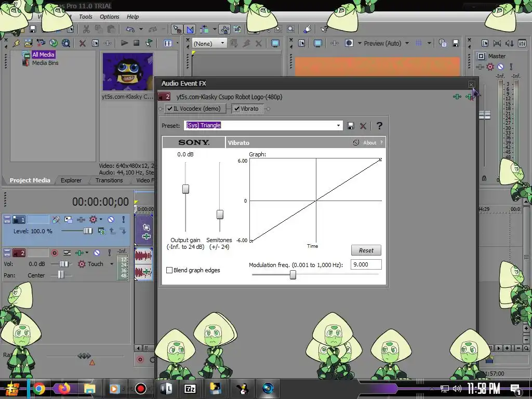Switch to the Project Media tab
The height and width of the screenshot is (399, 532).
(30, 180)
